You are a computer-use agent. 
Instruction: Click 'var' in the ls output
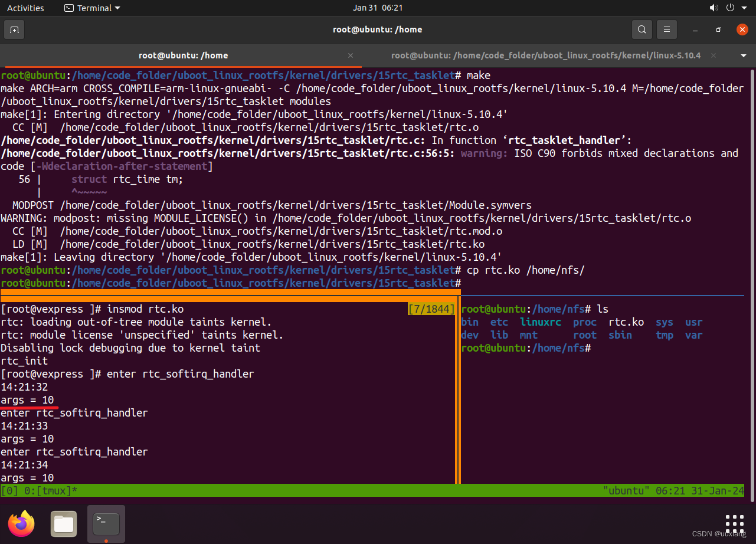pos(694,335)
